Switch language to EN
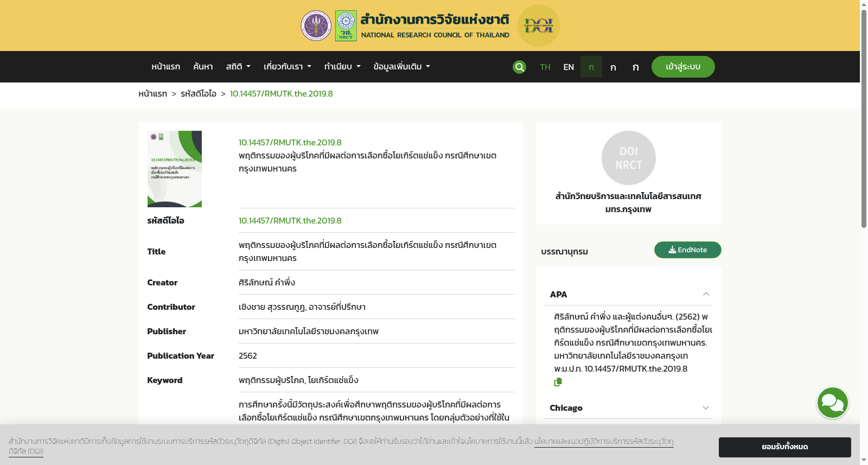 569,67
